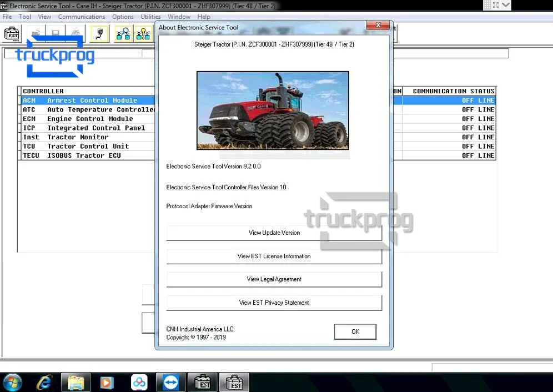
Task: Open the View menu
Action: pyautogui.click(x=44, y=17)
